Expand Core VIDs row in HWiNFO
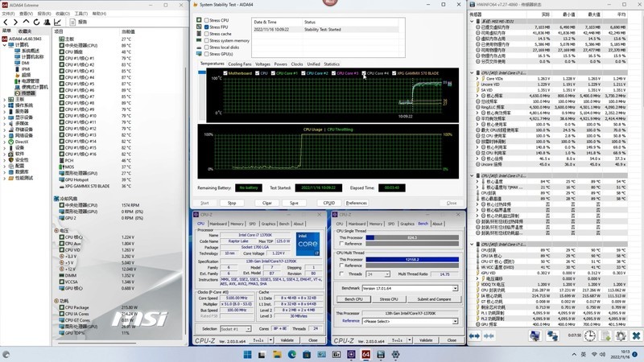644x362 pixels. coord(477,78)
